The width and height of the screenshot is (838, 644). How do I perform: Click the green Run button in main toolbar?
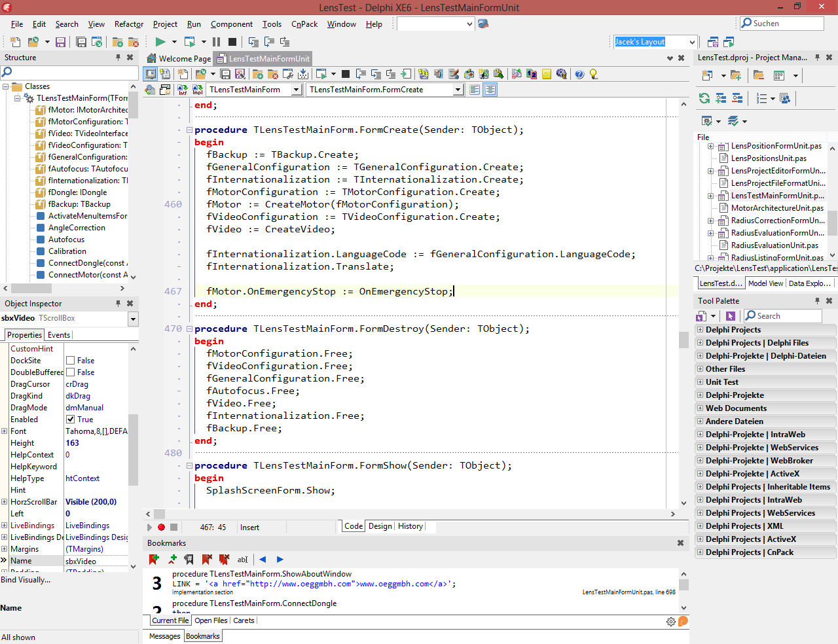tap(160, 42)
